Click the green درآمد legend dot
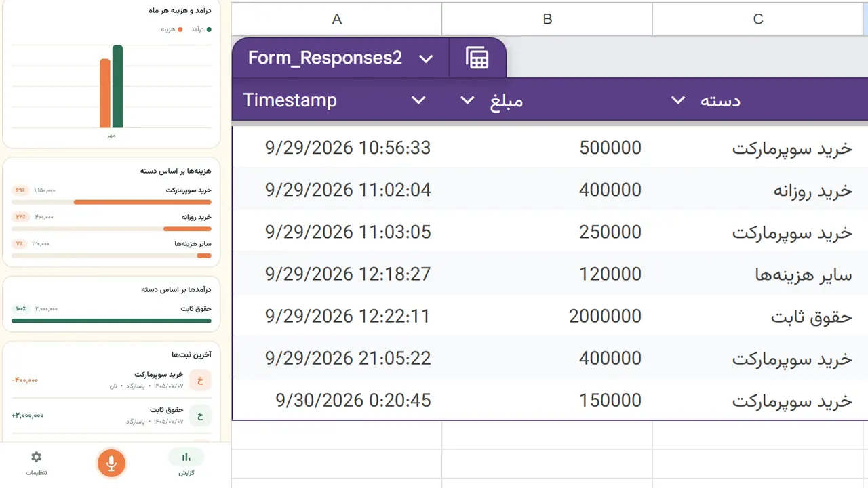The image size is (868, 488). pyautogui.click(x=209, y=30)
